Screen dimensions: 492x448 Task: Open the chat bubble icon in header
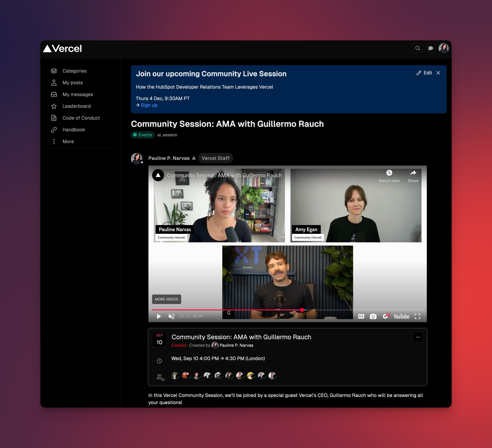(x=430, y=48)
